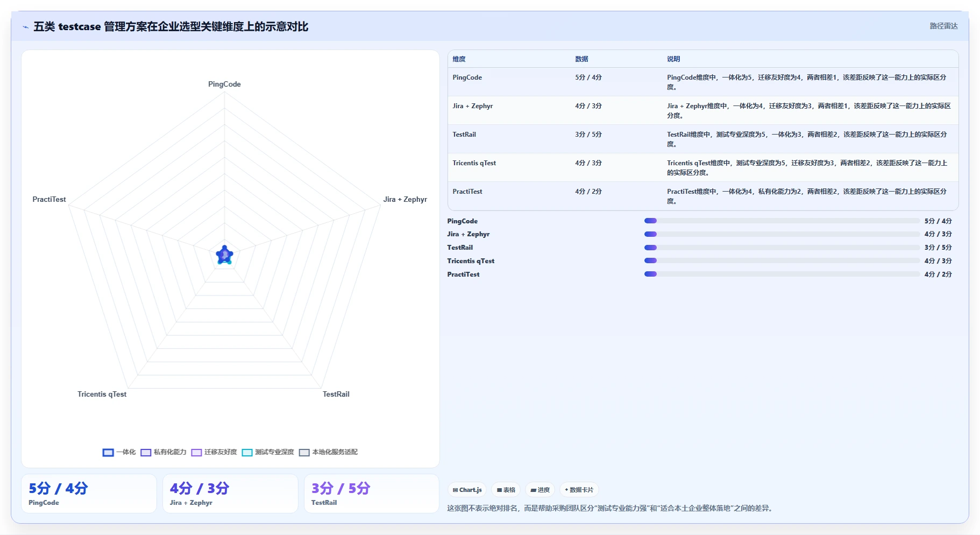Select the Jira + Zephyr table row name
Screen dimensions: 980x535
click(x=472, y=106)
